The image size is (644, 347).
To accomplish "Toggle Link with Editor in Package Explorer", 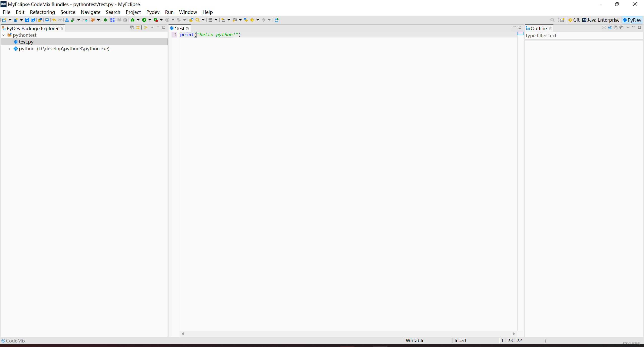I will [138, 27].
